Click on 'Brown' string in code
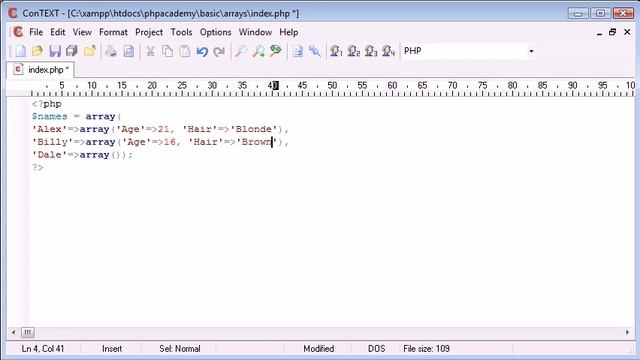The image size is (640, 360). (256, 142)
